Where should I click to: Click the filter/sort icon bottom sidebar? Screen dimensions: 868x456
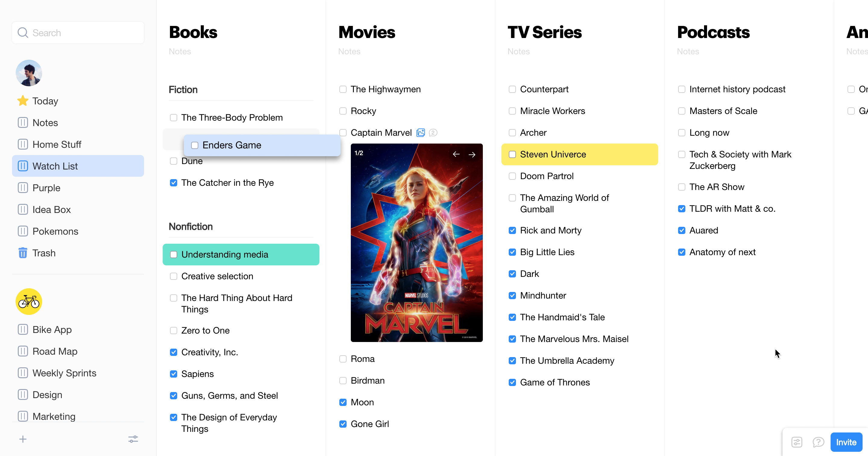tap(133, 439)
